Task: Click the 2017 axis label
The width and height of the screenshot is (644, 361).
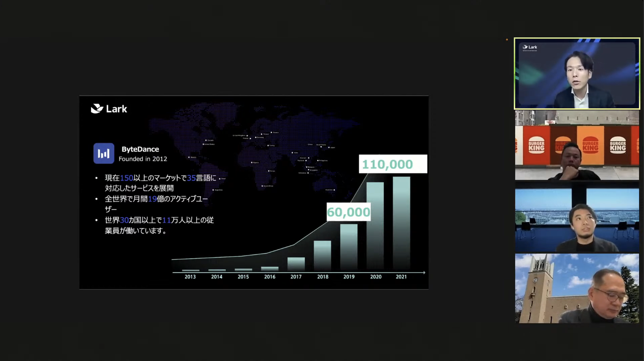Action: click(296, 276)
